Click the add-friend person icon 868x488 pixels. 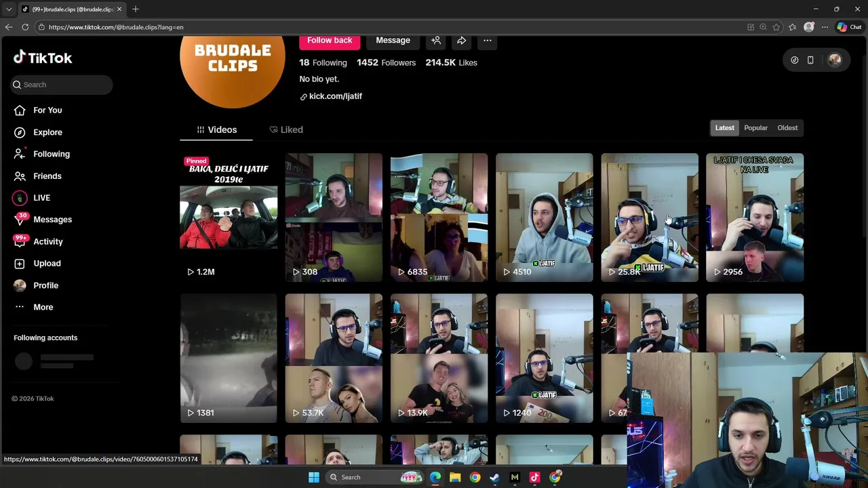436,41
